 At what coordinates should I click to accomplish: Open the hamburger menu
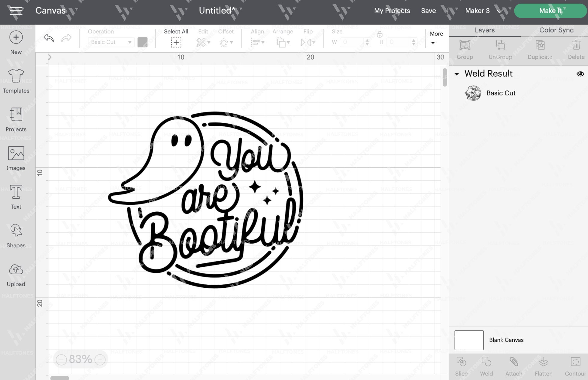16,11
